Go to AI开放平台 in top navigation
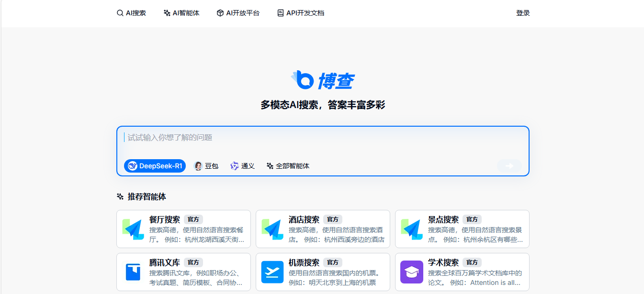644x294 pixels. [238, 13]
